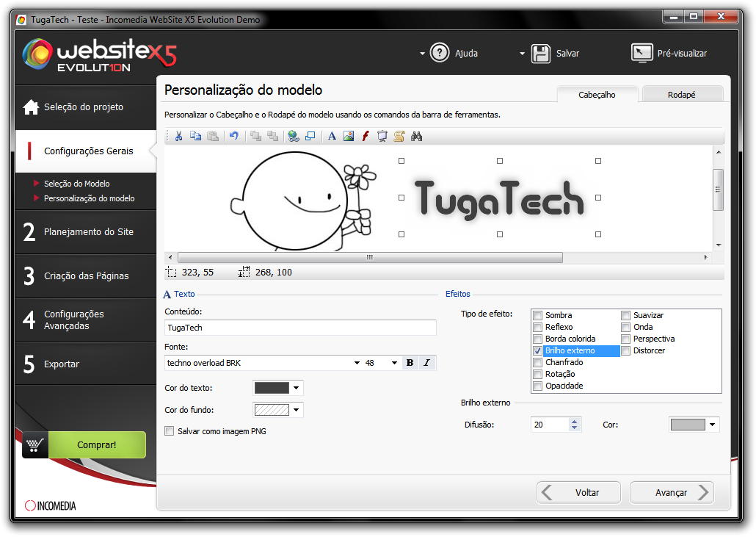
Task: Click the Ajuda question mark icon
Action: (x=439, y=53)
